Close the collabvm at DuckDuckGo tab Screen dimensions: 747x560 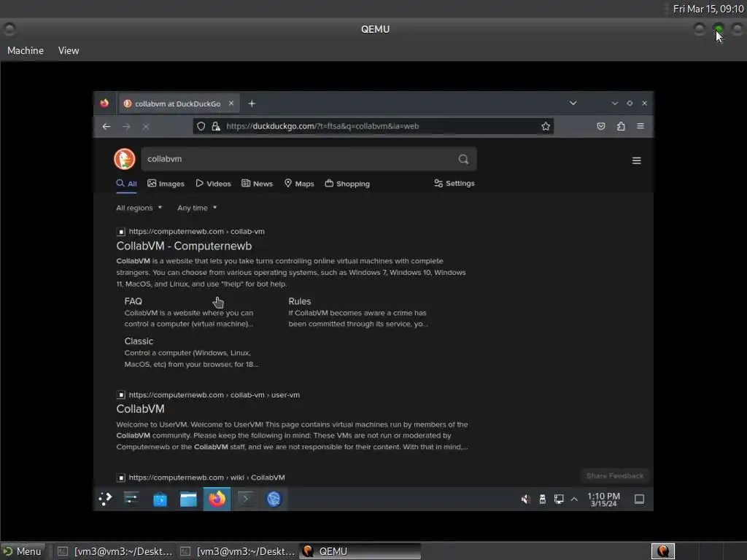[231, 104]
